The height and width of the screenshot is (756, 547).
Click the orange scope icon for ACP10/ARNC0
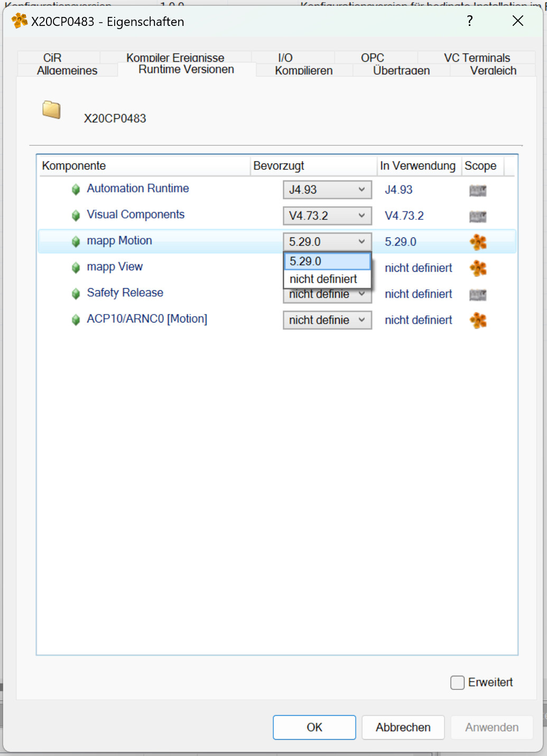[478, 320]
